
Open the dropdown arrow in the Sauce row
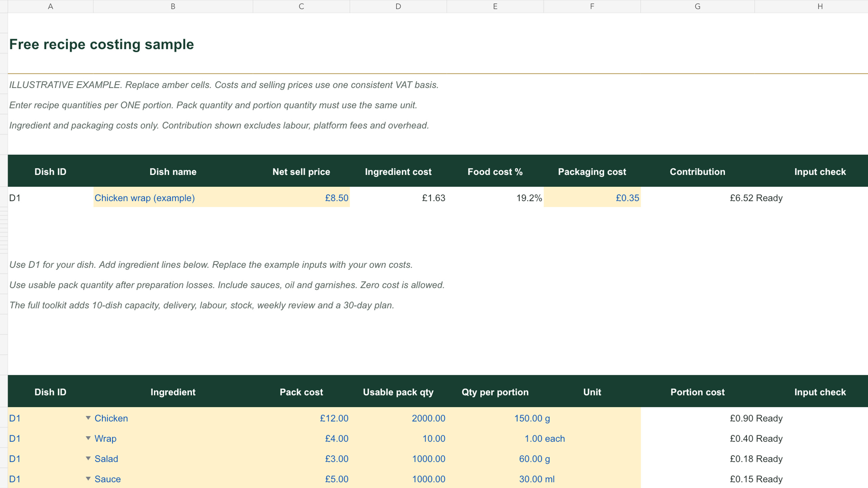coord(88,479)
